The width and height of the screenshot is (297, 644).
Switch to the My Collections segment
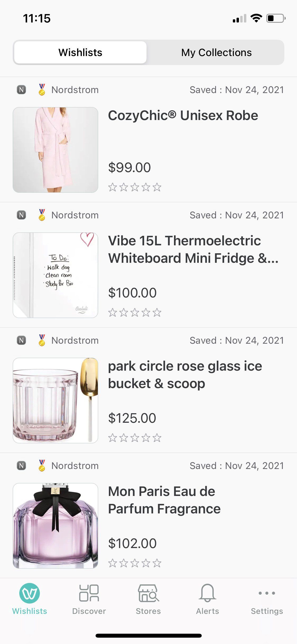216,52
